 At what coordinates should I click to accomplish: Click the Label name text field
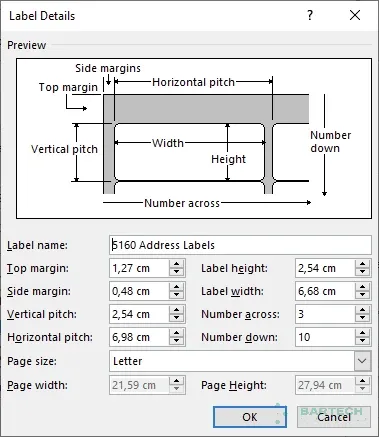[x=240, y=245]
